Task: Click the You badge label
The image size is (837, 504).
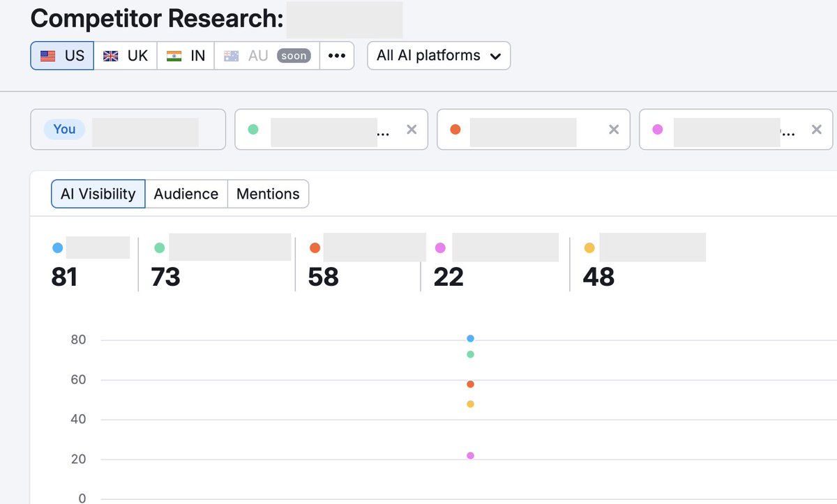Action: [x=64, y=129]
